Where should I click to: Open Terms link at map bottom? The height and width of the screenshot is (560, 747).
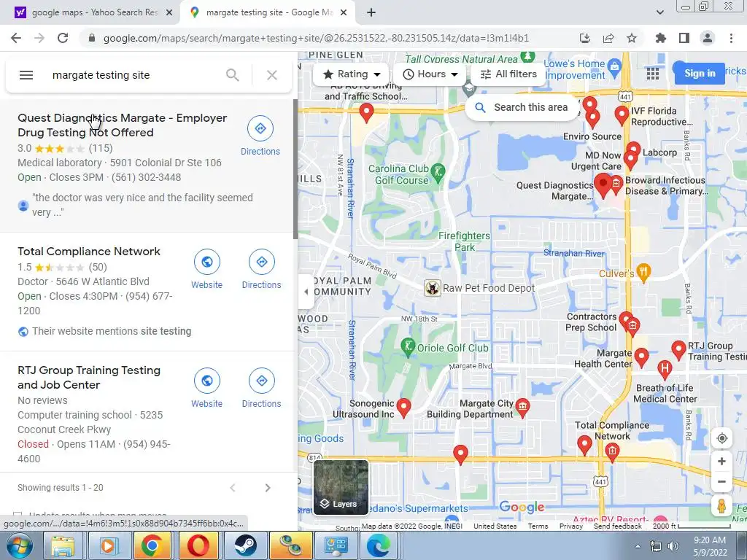538,526
